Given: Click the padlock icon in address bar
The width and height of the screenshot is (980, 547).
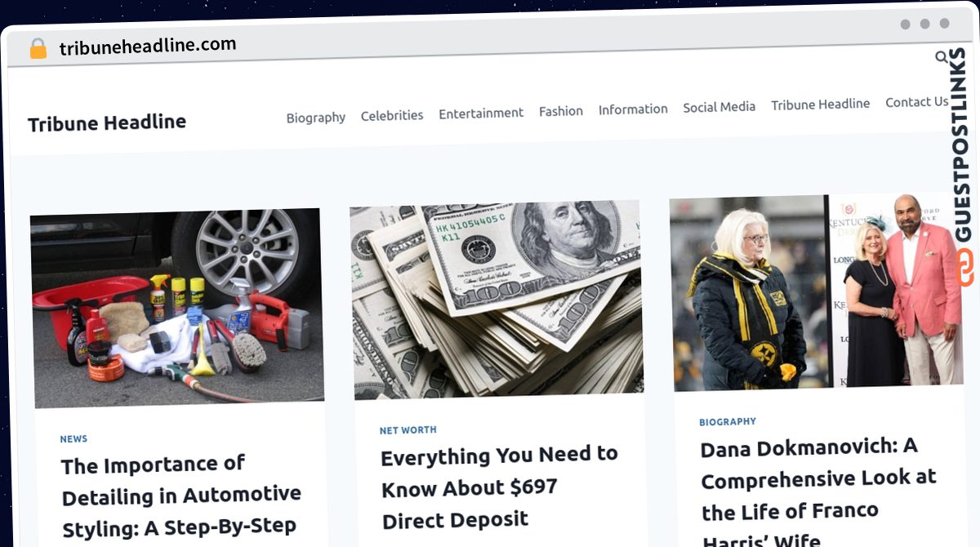Looking at the screenshot, I should coord(38,49).
